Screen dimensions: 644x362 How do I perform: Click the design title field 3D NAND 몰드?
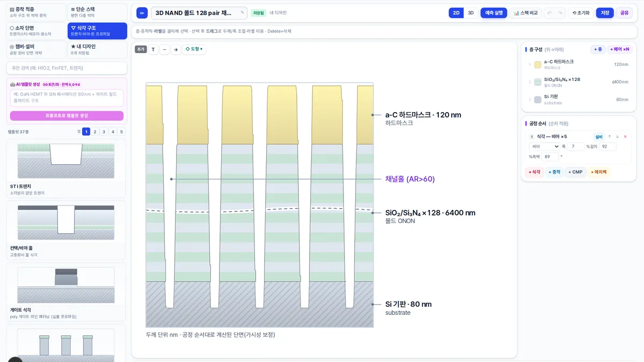pos(200,13)
